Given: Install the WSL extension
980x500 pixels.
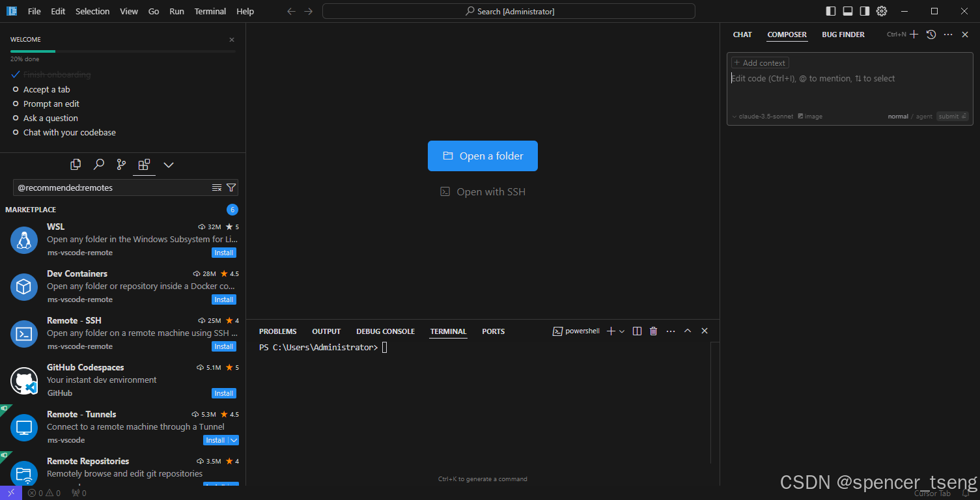Looking at the screenshot, I should 224,253.
